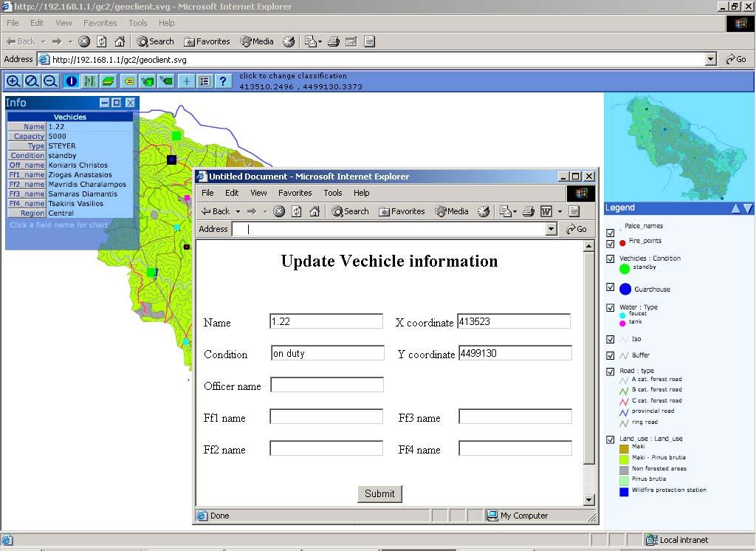The image size is (756, 551).
Task: Toggle the Buffer layer checkbox
Action: click(610, 355)
